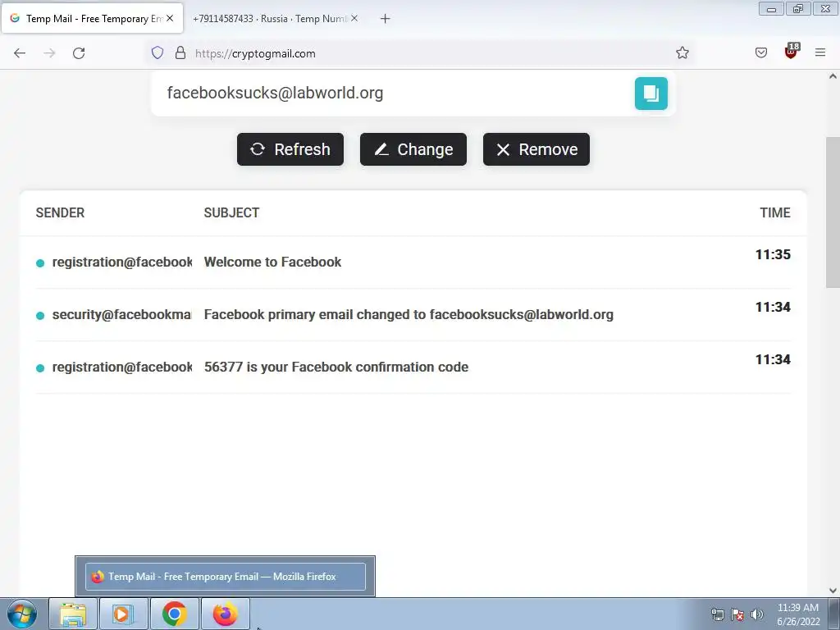Switch to the +79114587433 Russia Temp Number tab

click(x=270, y=18)
